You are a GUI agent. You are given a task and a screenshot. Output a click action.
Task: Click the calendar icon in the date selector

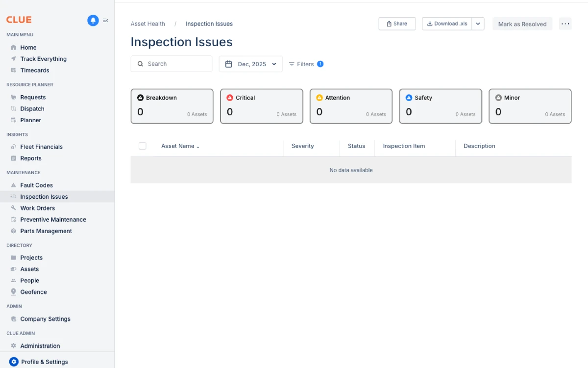(x=228, y=64)
